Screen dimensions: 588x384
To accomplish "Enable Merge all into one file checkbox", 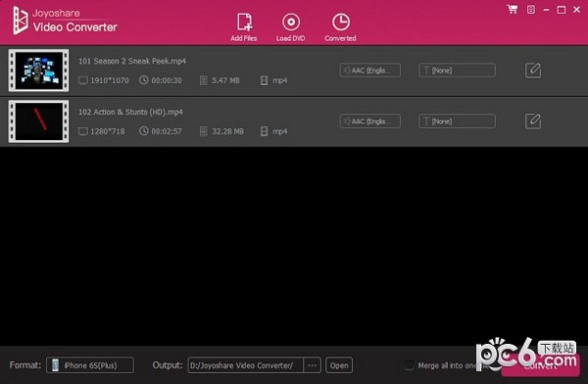I will pyautogui.click(x=409, y=365).
